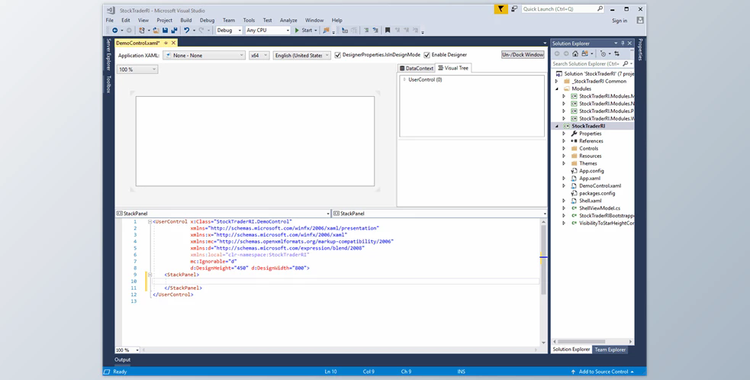Undo the last edit with the Undo icon
750x380 pixels.
click(x=187, y=30)
